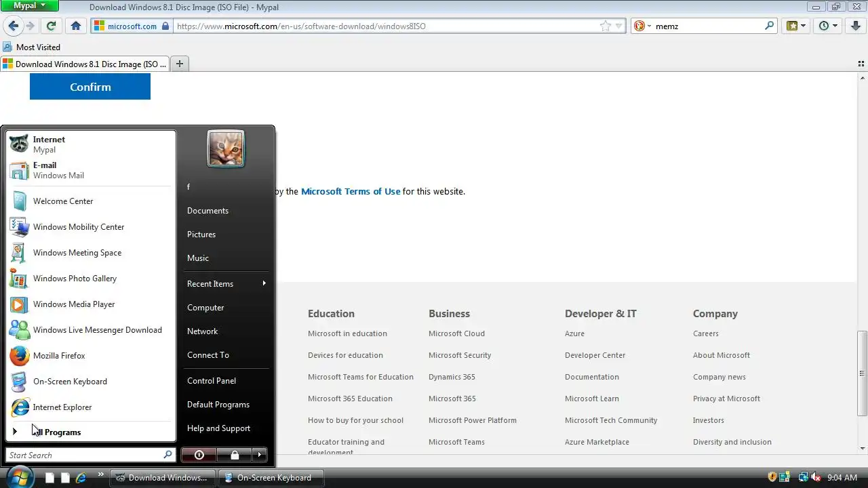
Task: Open Computer from Start menu
Action: click(x=226, y=308)
